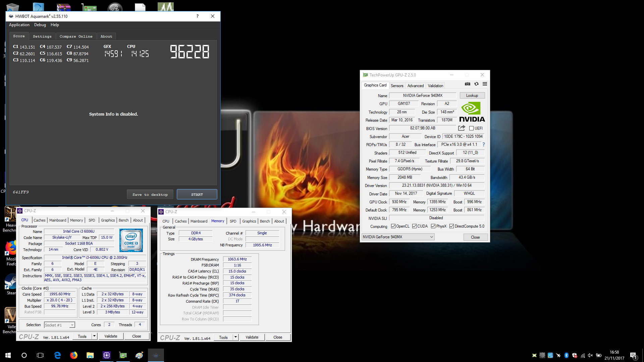Open the Debug menu in Aquamark
Screen dimensions: 644x362
(40, 25)
